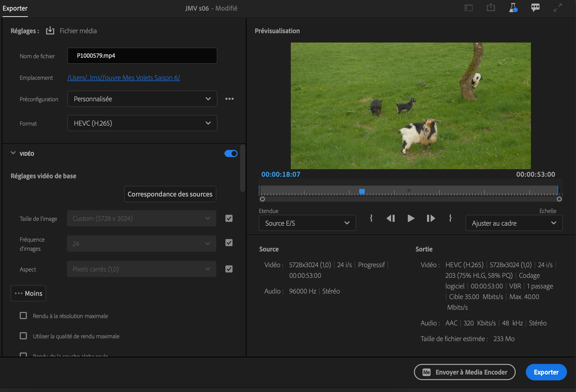Click the Quick Export share icon

tap(491, 8)
